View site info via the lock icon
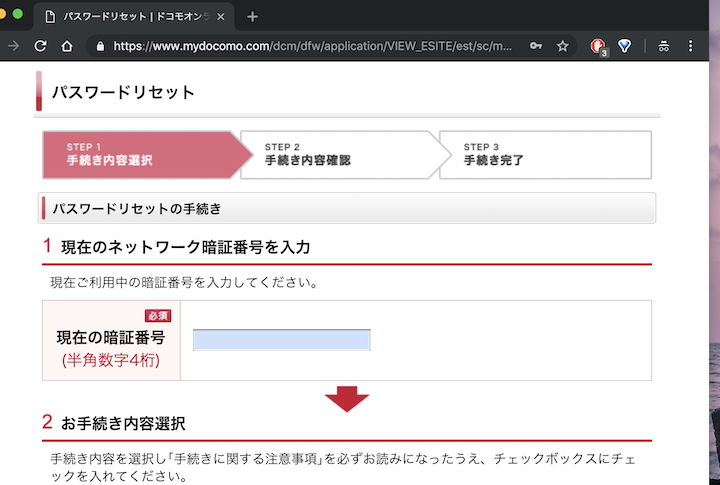Screen dimensions: 720x485 [98, 46]
